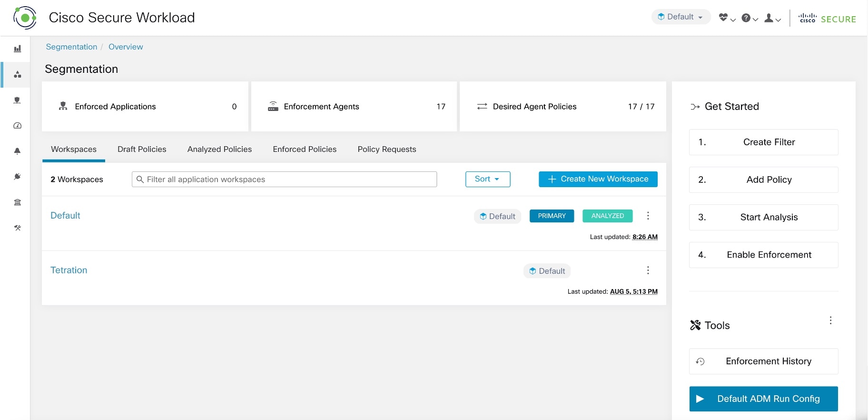Click the filter application workspaces input
Viewport: 868px width, 420px height.
coord(284,179)
